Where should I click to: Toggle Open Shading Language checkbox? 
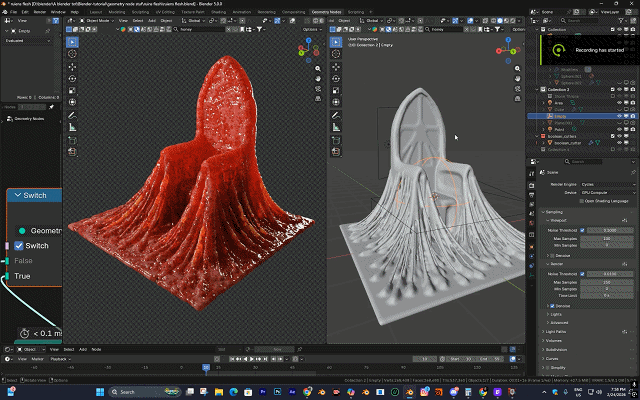(579, 201)
